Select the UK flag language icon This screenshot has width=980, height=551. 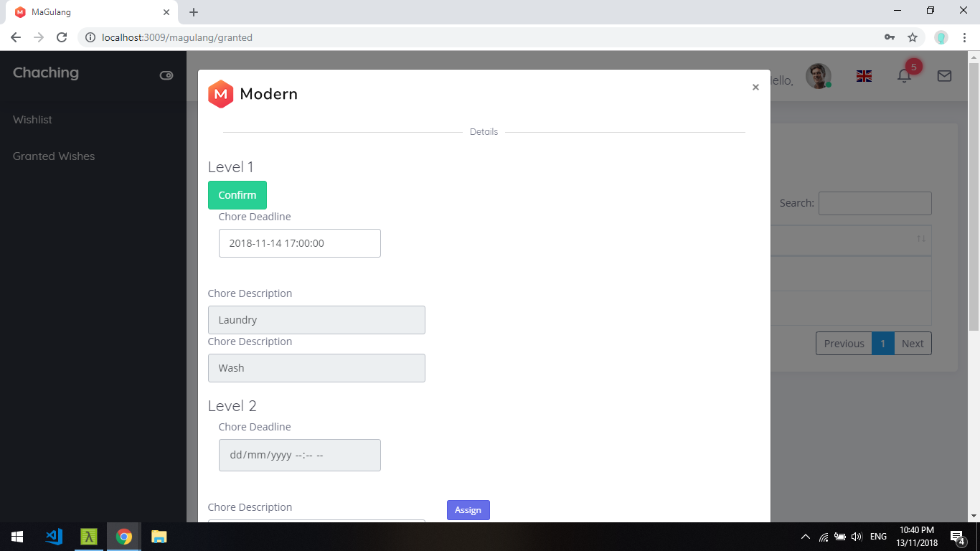tap(864, 76)
